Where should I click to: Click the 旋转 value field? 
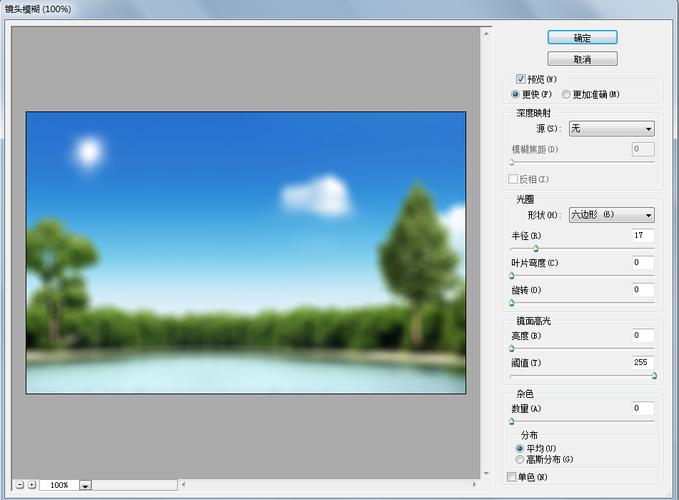pyautogui.click(x=643, y=290)
